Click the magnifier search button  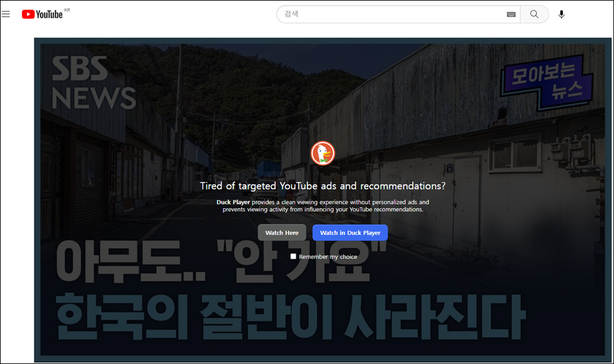(x=534, y=14)
